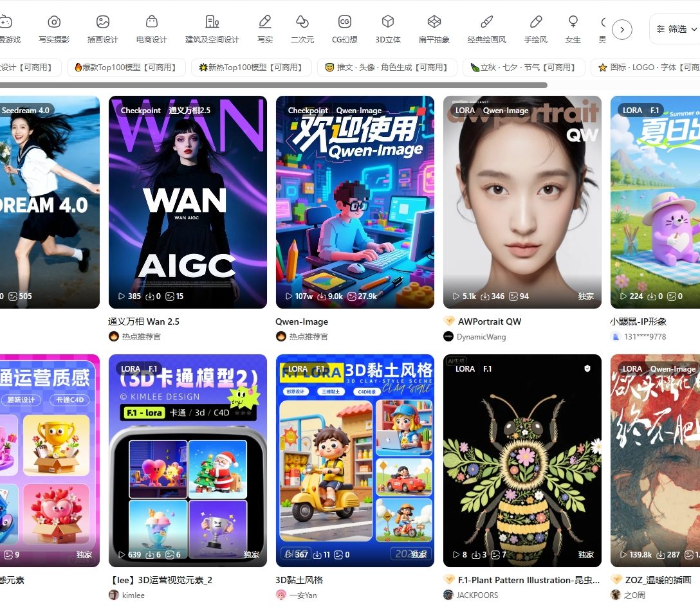Select the 写实摄影 camera category icon

pos(54,23)
